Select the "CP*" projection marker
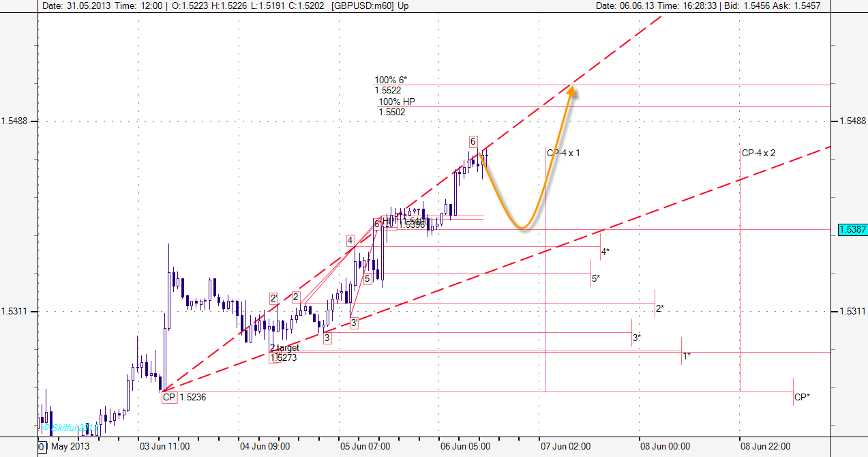The image size is (868, 457). pos(802,396)
